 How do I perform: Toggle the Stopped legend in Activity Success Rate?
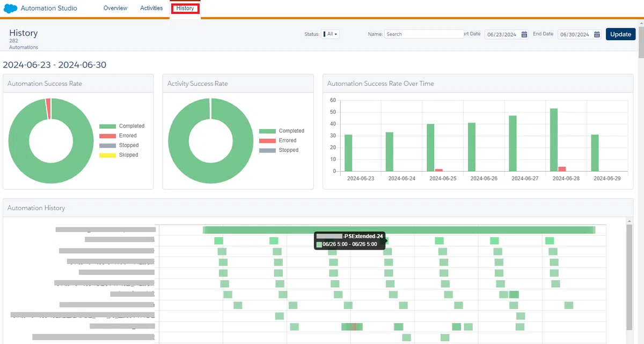[279, 150]
